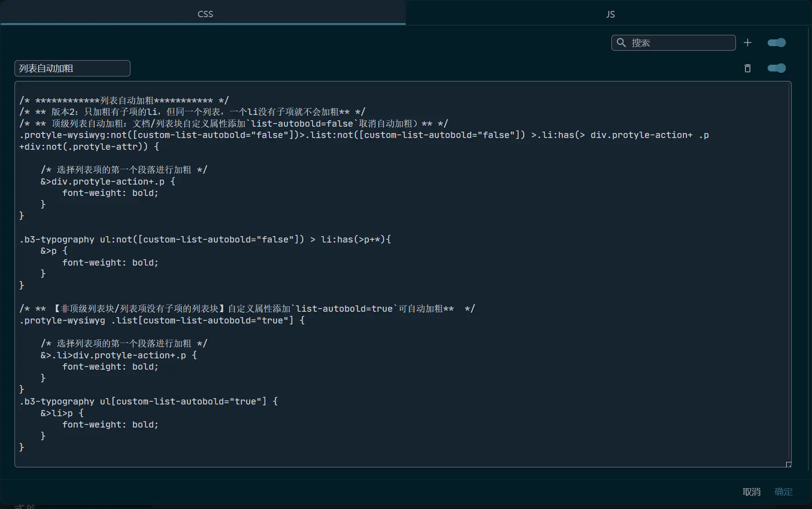The image size is (812, 509).
Task: Place cursor on the 版本2 comment line
Action: [x=192, y=112]
